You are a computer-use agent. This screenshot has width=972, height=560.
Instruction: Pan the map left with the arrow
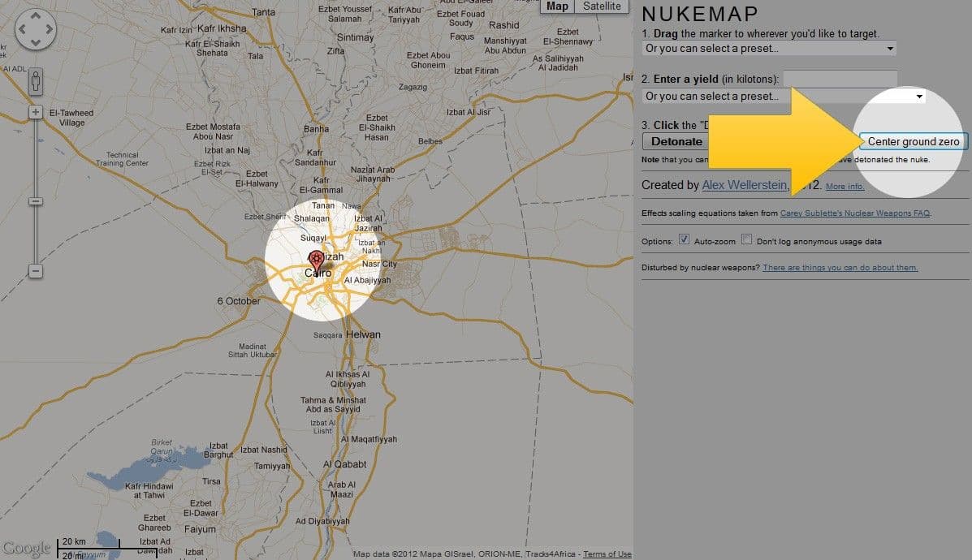tap(22, 29)
